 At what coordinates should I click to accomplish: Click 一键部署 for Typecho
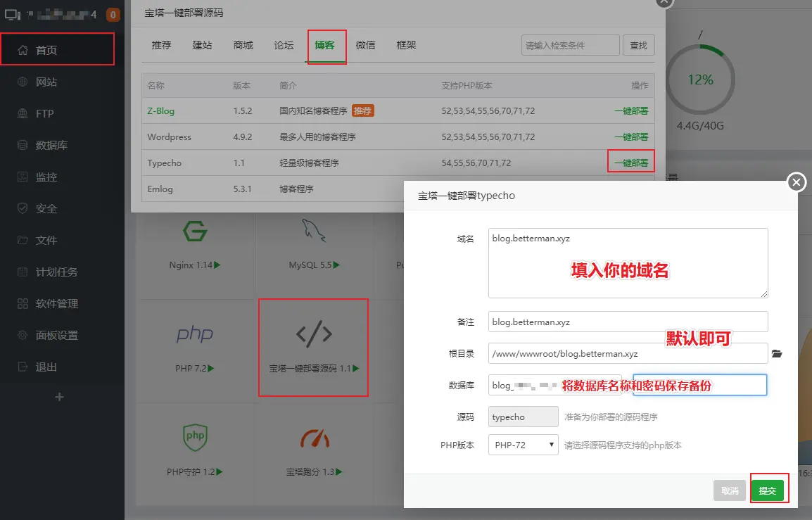click(631, 163)
